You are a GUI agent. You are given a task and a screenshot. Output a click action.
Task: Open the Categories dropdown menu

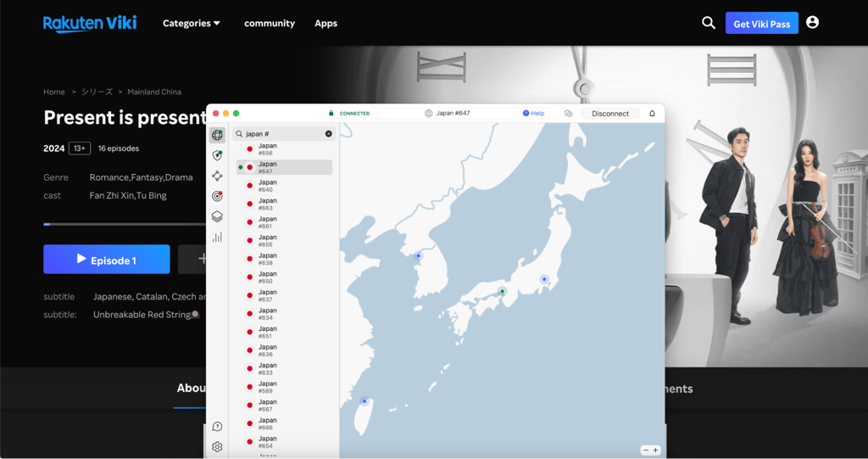(x=191, y=23)
